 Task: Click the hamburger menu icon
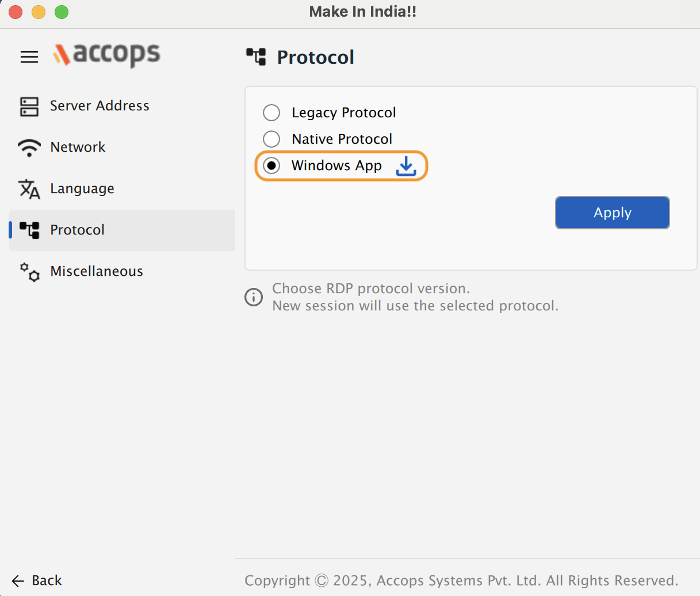point(29,57)
